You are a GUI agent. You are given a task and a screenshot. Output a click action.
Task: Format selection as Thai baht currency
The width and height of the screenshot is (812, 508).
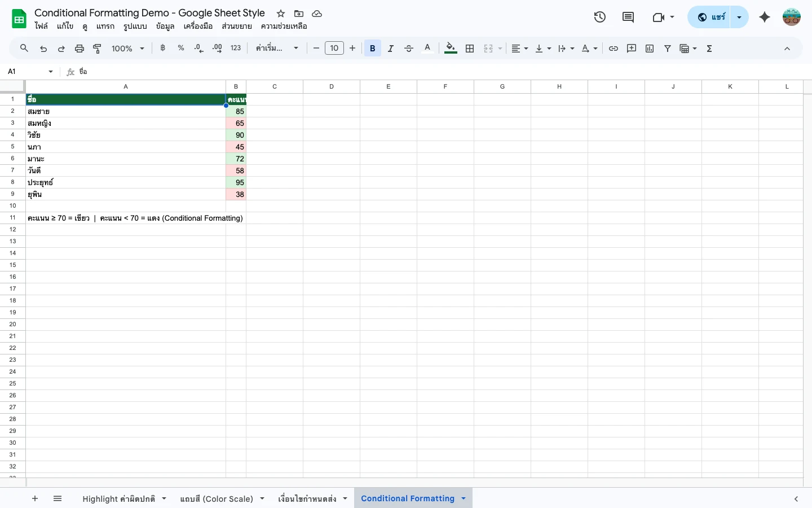pos(163,48)
